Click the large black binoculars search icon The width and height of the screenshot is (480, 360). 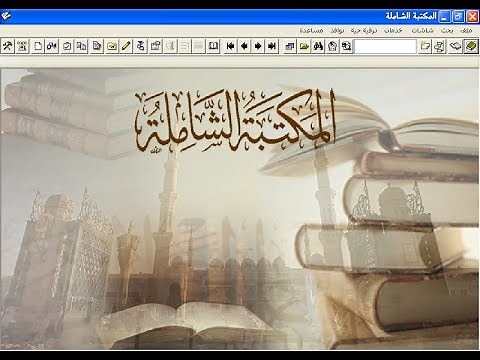pos(318,46)
